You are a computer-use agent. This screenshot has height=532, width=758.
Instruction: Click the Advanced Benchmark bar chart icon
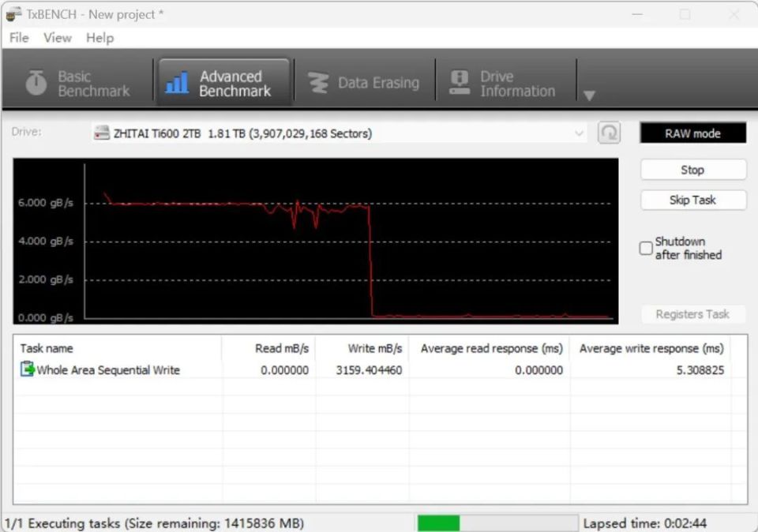pyautogui.click(x=177, y=82)
